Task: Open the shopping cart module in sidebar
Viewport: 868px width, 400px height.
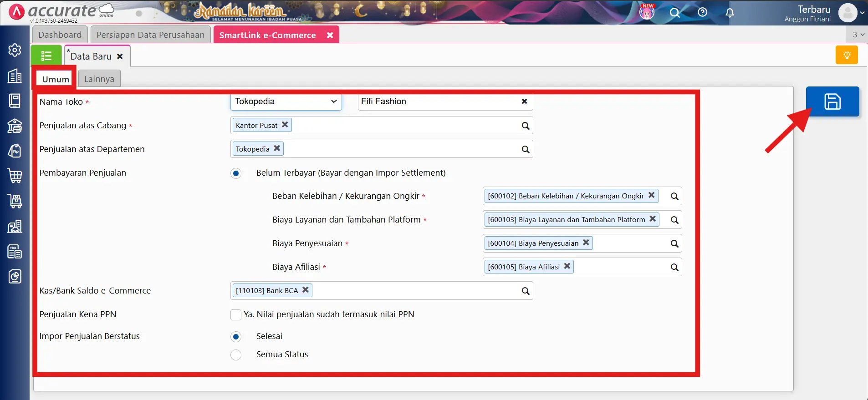Action: pos(15,175)
